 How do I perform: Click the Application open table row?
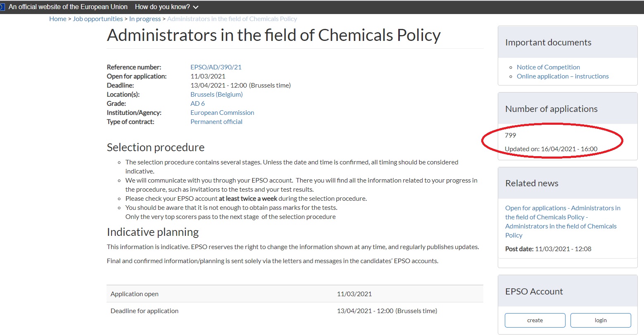[295, 294]
